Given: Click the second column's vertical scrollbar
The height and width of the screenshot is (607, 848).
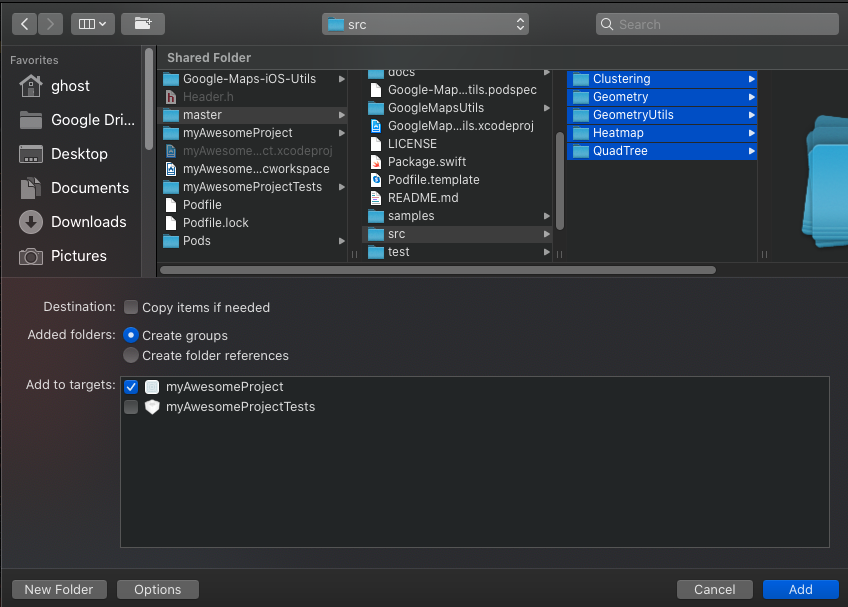Looking at the screenshot, I should [x=560, y=181].
